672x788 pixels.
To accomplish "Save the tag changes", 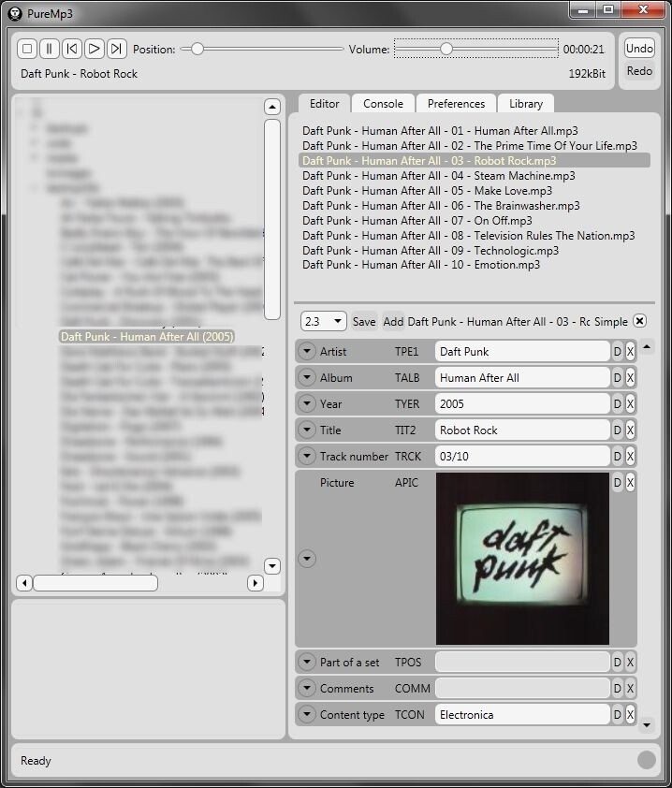I will pyautogui.click(x=364, y=322).
